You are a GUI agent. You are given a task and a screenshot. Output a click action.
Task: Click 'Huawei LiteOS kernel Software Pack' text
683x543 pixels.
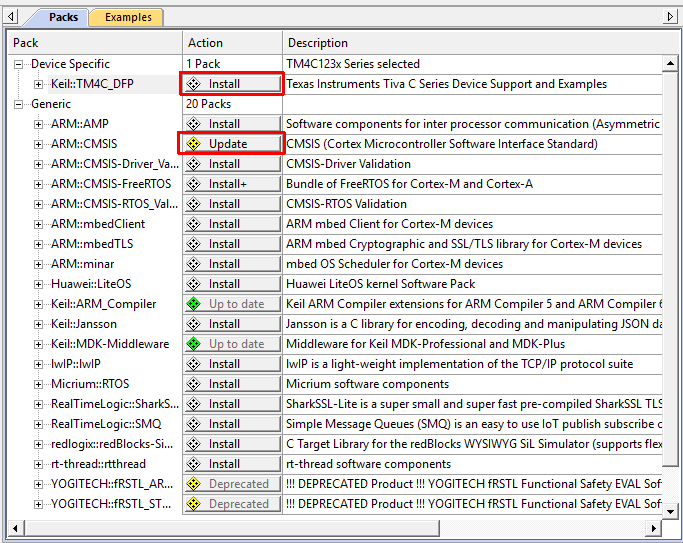pos(380,284)
